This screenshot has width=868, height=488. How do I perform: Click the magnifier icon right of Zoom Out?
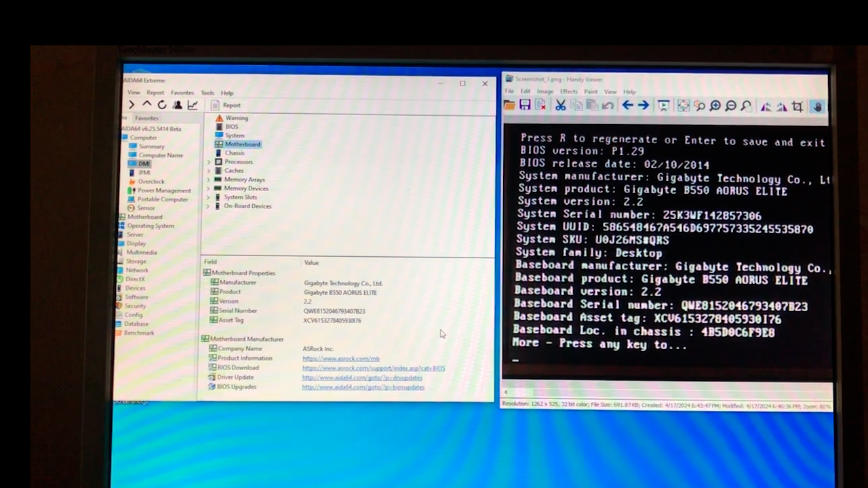746,106
